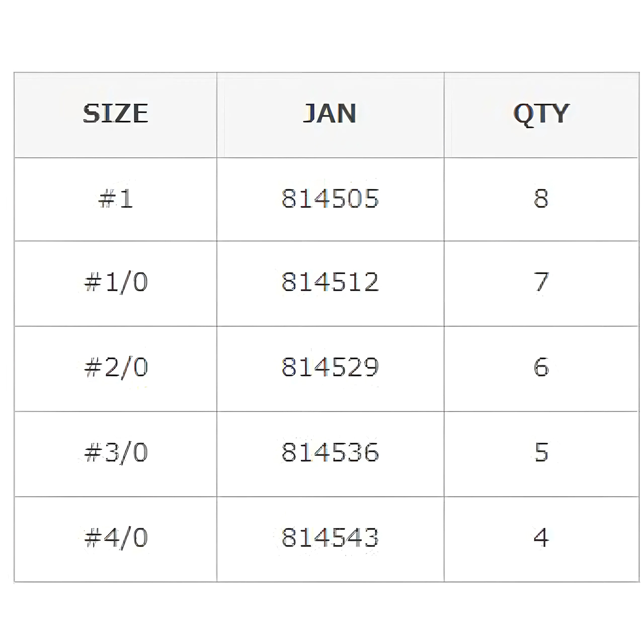644x644 pixels.
Task: Select the #4/0 size cell
Action: tap(116, 538)
